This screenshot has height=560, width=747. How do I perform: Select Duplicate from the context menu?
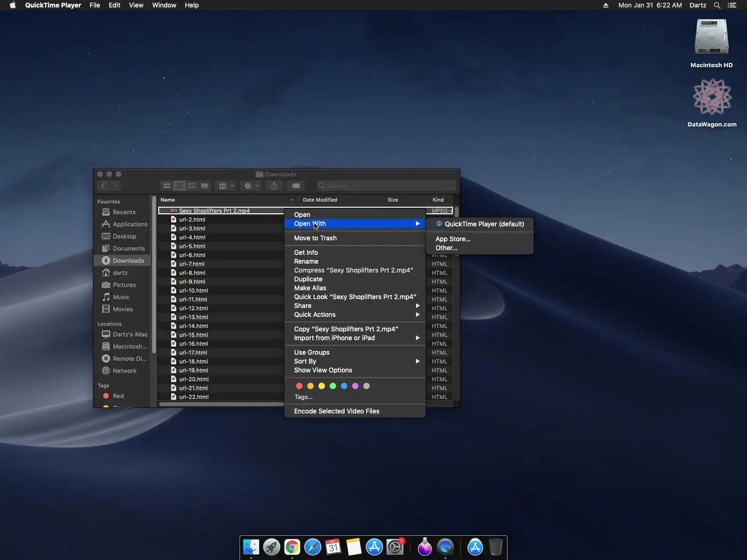pos(355,279)
